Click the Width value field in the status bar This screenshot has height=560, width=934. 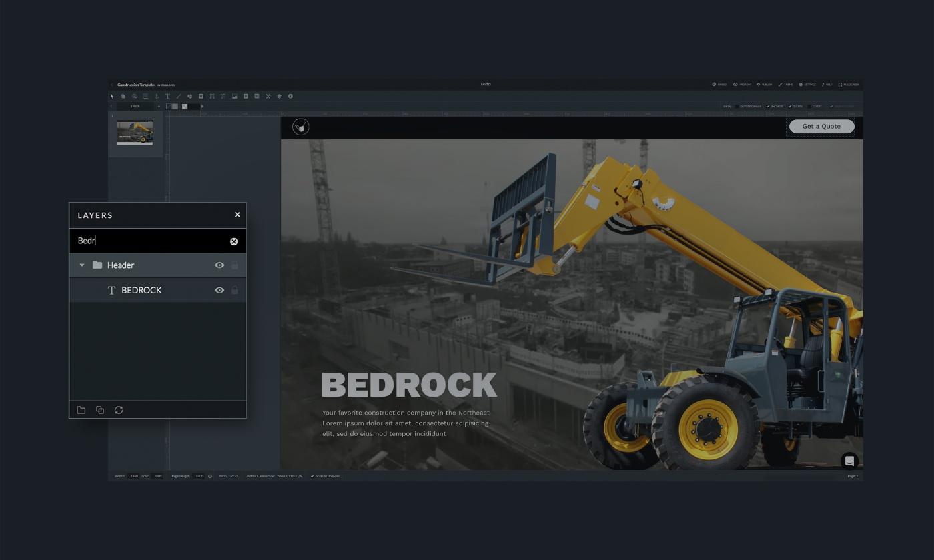[134, 476]
